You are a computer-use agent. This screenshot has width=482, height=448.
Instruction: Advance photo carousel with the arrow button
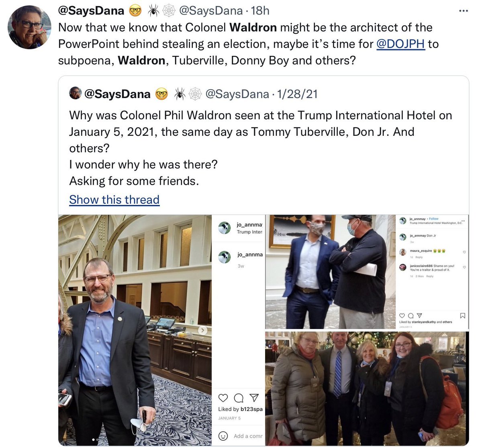pyautogui.click(x=203, y=330)
